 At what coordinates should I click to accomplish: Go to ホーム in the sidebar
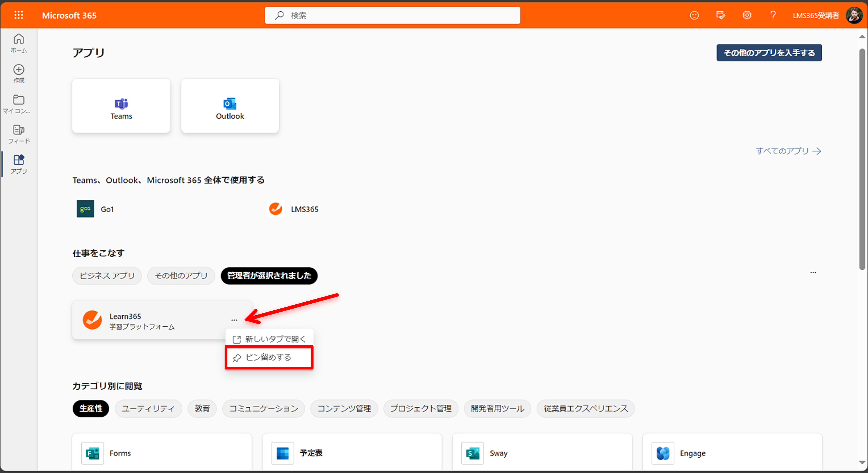click(x=19, y=43)
